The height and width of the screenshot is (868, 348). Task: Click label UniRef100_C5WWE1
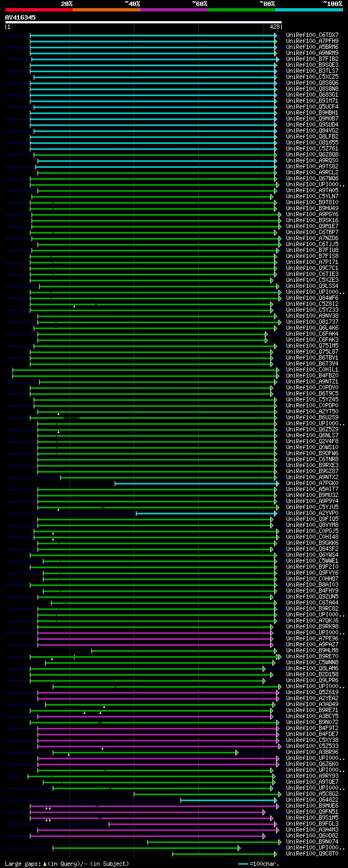point(312,561)
